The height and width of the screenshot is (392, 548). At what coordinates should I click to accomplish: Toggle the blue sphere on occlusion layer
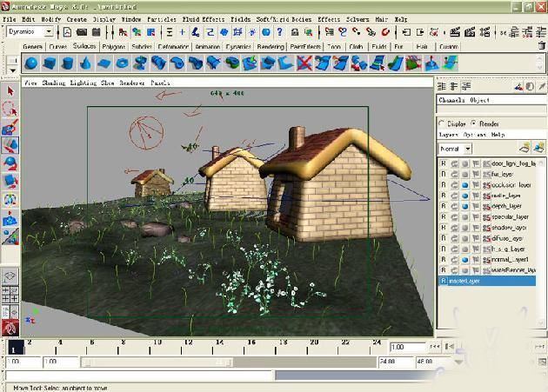point(464,185)
